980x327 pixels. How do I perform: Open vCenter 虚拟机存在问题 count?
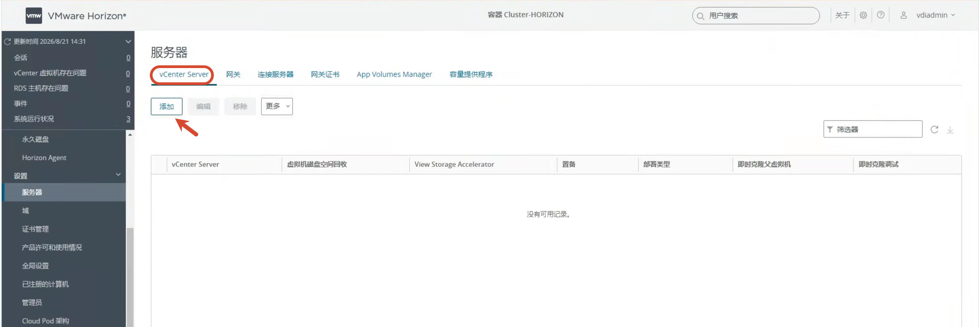(128, 73)
